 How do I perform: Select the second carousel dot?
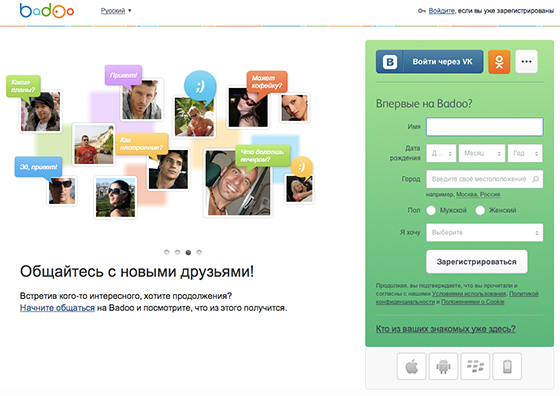[x=177, y=252]
